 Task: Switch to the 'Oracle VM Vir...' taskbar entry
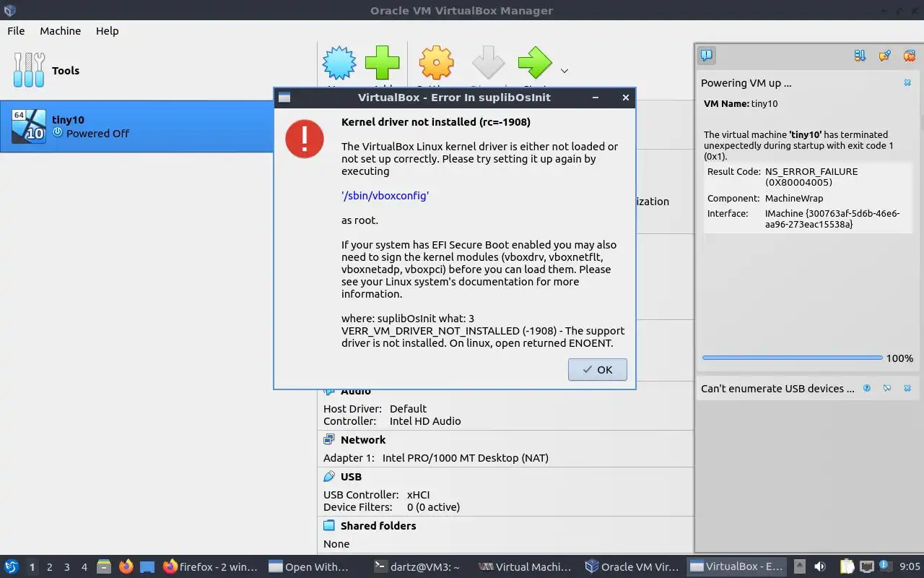tap(632, 567)
